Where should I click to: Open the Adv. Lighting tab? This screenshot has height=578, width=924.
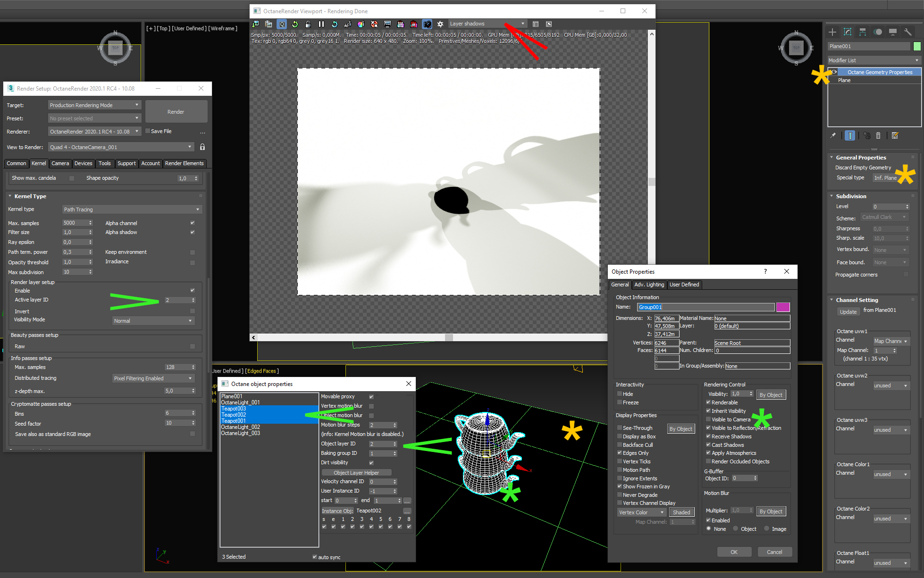click(x=649, y=285)
